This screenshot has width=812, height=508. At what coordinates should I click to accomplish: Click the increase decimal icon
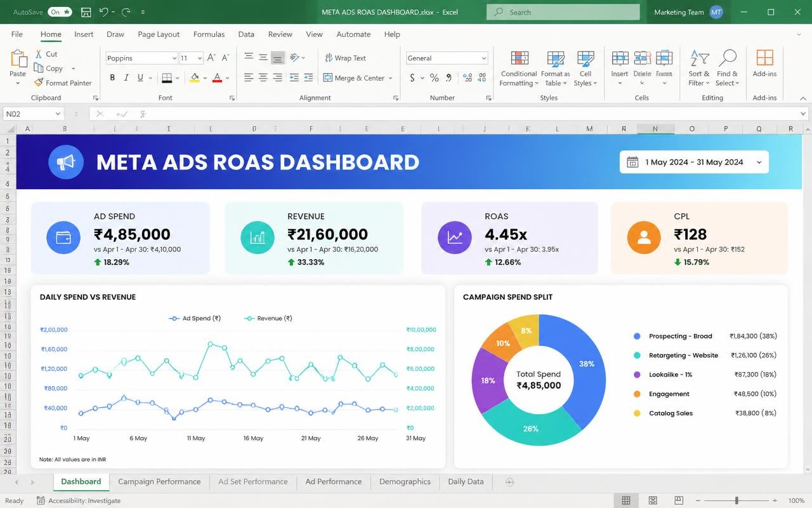[x=468, y=77]
